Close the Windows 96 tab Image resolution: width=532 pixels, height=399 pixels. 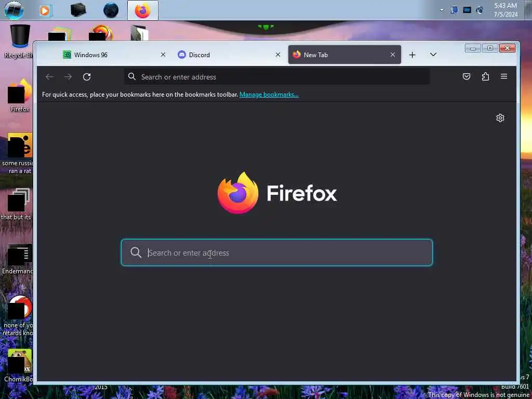tap(163, 55)
